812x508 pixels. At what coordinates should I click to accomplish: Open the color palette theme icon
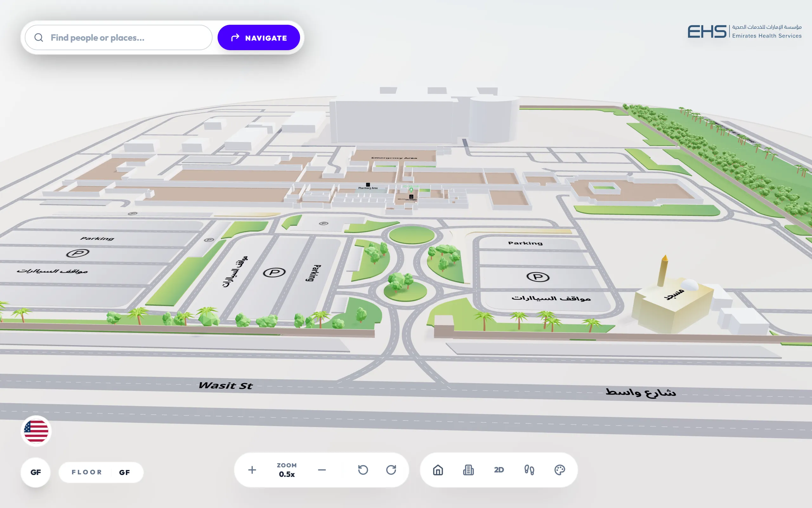point(560,470)
